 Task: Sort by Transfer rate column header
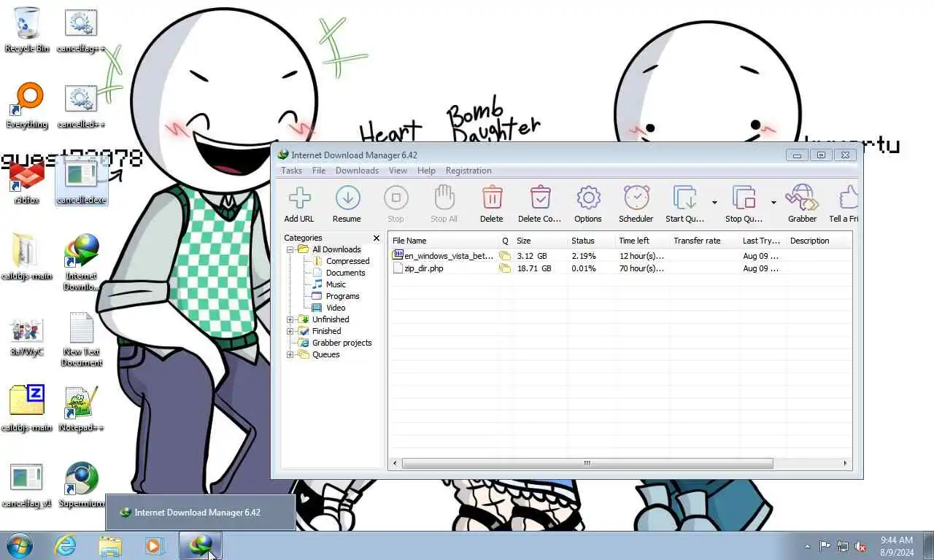point(705,241)
